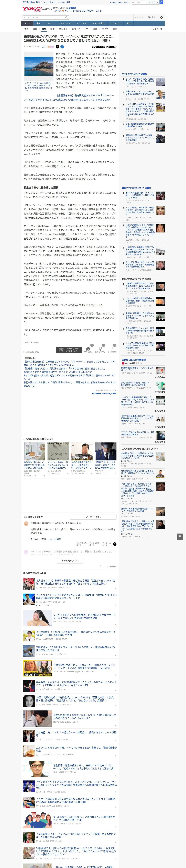Click コメントを書く button

(93, 517)
